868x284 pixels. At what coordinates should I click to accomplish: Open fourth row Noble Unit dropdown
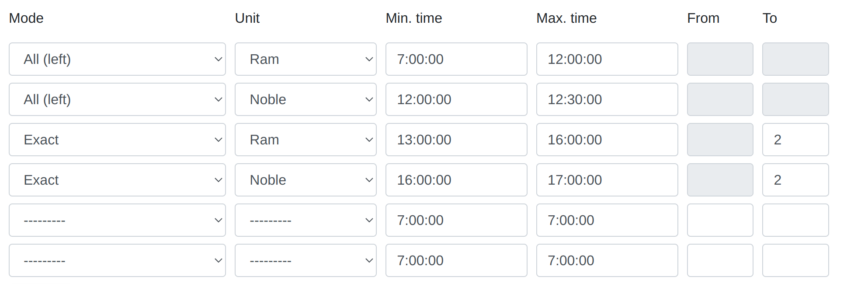point(306,180)
